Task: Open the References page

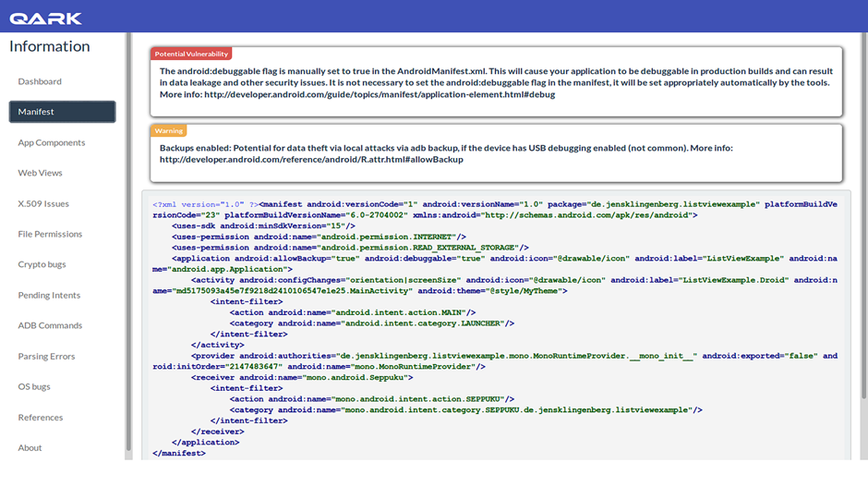Action: tap(41, 417)
